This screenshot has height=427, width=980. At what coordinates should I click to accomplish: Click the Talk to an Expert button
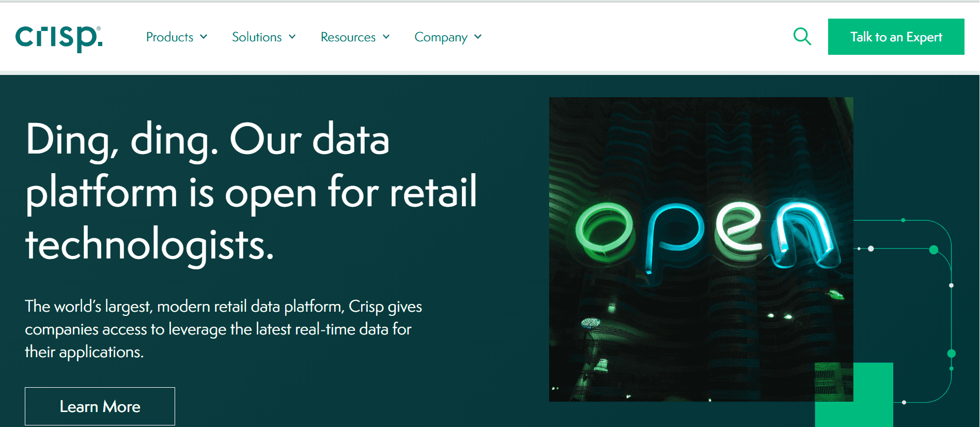[x=896, y=37]
